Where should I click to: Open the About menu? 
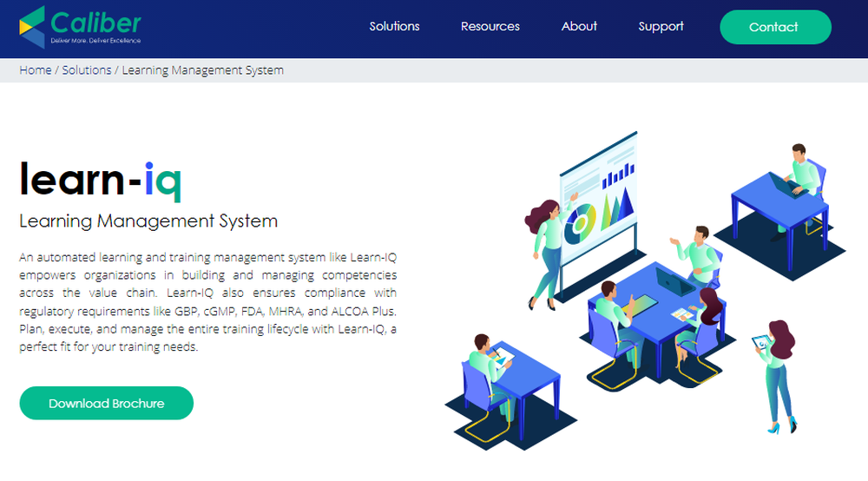tap(579, 27)
